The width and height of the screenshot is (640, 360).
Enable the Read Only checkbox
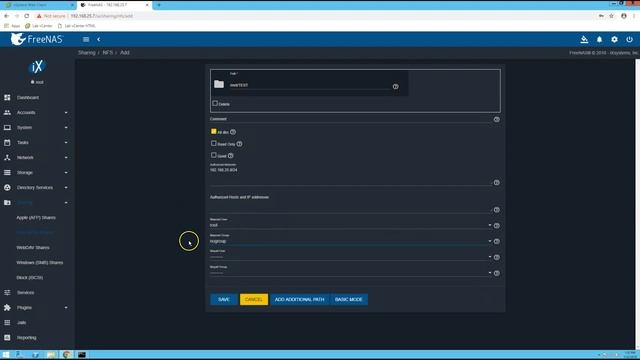point(213,143)
